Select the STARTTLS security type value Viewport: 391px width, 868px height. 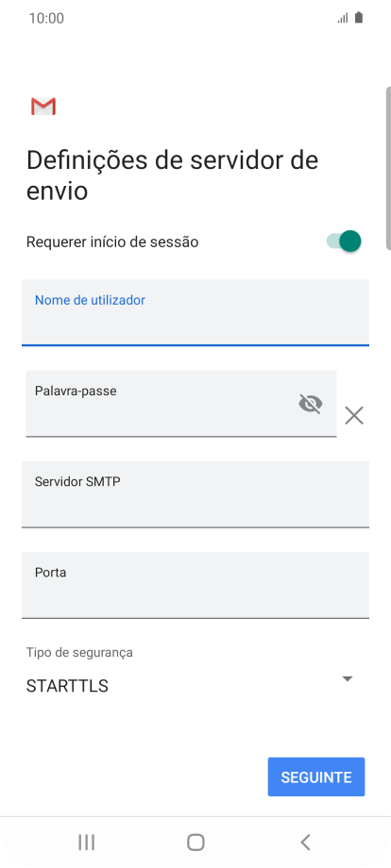pyautogui.click(x=67, y=687)
